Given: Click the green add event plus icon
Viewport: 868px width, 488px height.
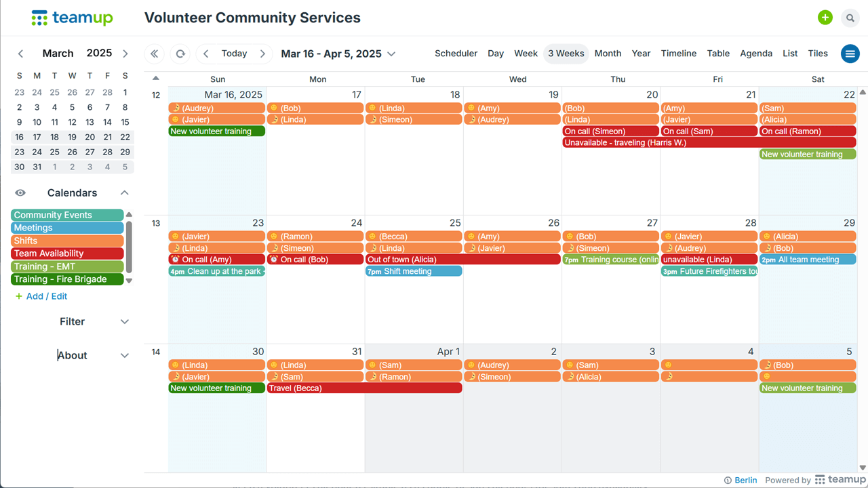Looking at the screenshot, I should tap(825, 18).
